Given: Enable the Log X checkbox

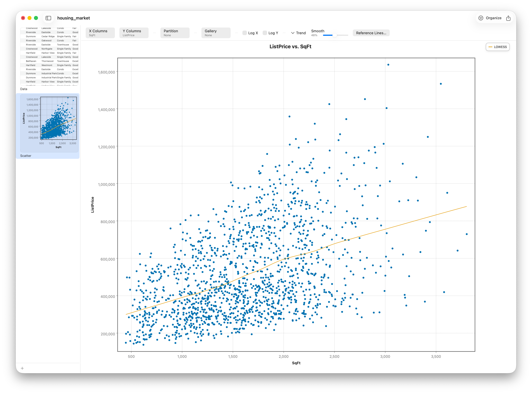Looking at the screenshot, I should [245, 33].
